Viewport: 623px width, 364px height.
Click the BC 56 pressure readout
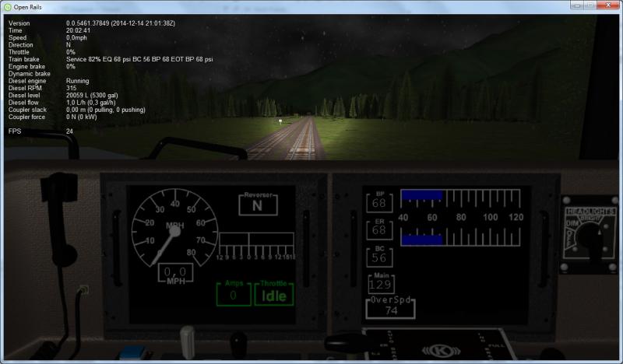tap(379, 257)
